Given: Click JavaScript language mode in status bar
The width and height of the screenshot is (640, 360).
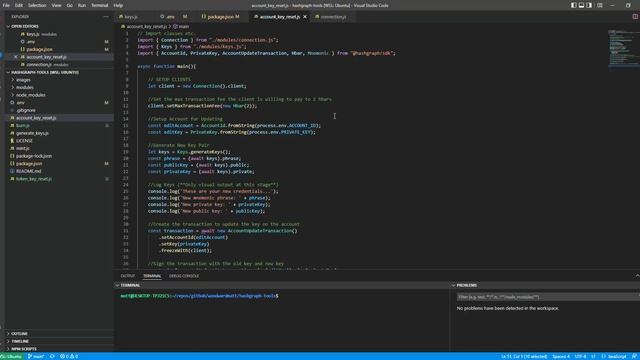Looking at the screenshot, I should (614, 356).
